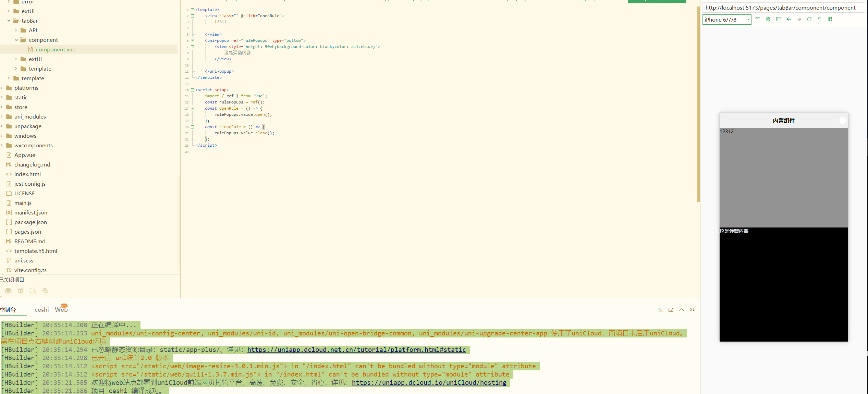Click the green back arrow icon
This screenshot has width=868, height=394.
coord(788,20)
